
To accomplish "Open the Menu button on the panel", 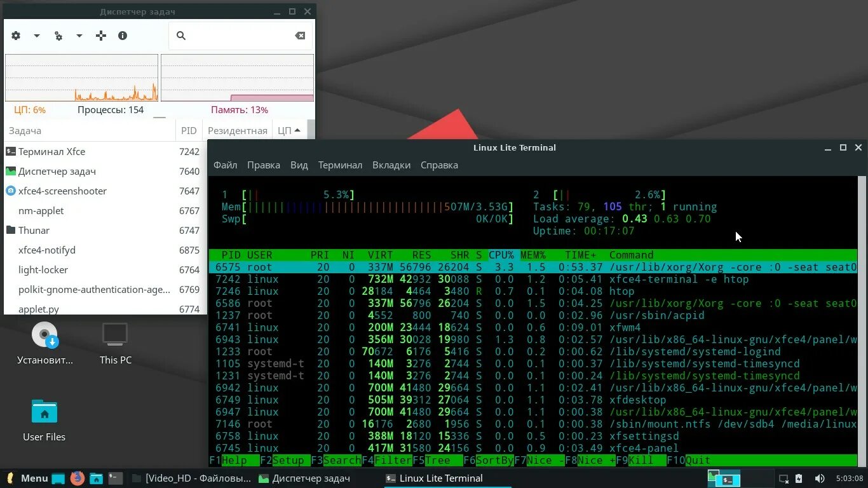I will click(27, 478).
